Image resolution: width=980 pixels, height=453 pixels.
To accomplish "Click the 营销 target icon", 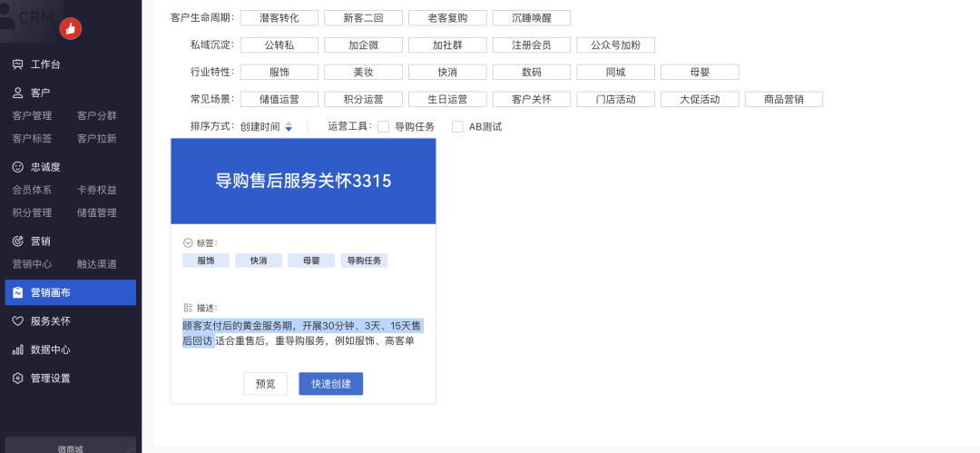I will click(x=17, y=241).
